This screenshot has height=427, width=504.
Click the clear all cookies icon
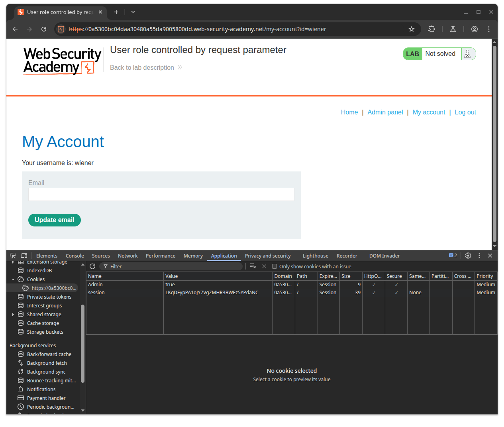pyautogui.click(x=253, y=266)
